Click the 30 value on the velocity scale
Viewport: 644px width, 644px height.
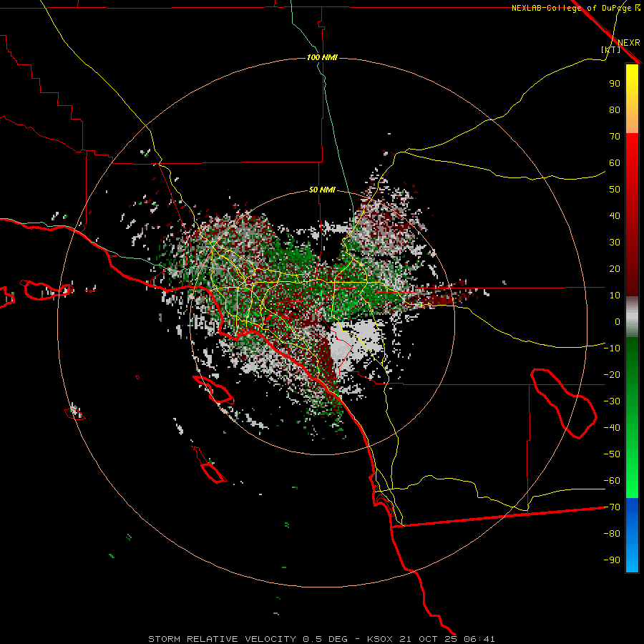click(615, 243)
